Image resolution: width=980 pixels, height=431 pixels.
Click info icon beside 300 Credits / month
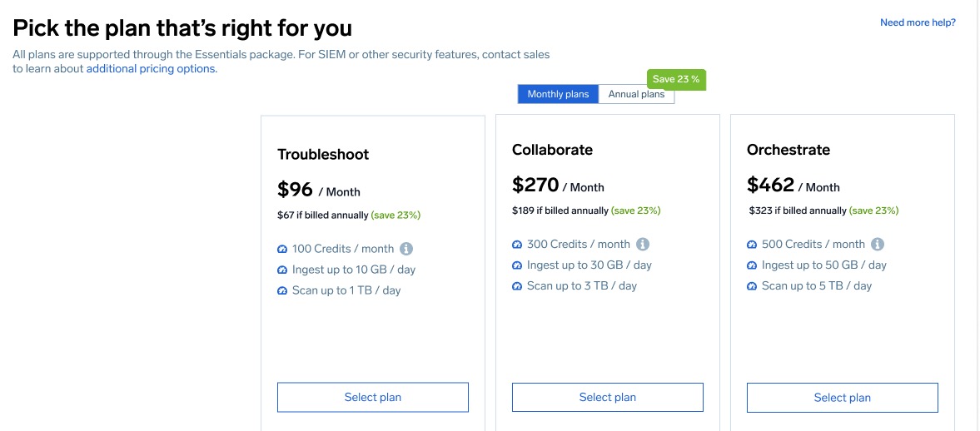click(x=643, y=245)
